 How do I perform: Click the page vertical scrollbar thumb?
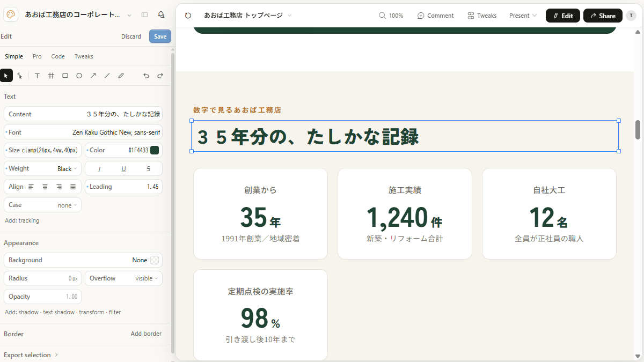click(x=638, y=129)
